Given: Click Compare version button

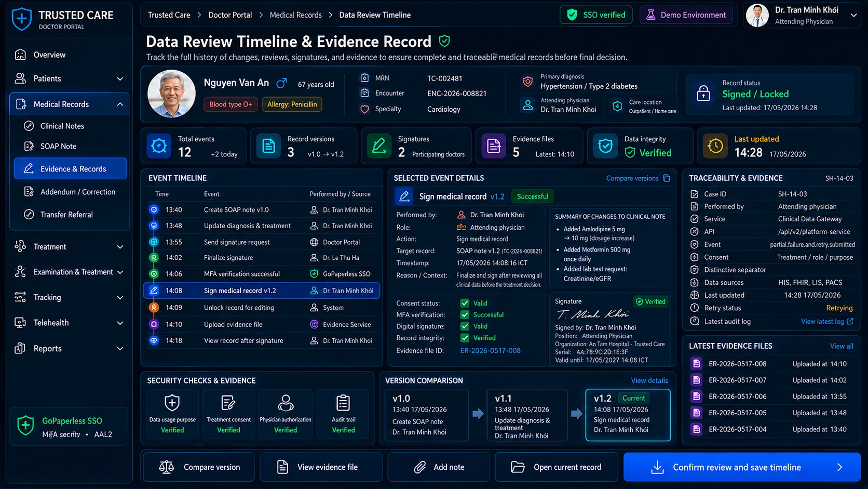Looking at the screenshot, I should tap(198, 467).
